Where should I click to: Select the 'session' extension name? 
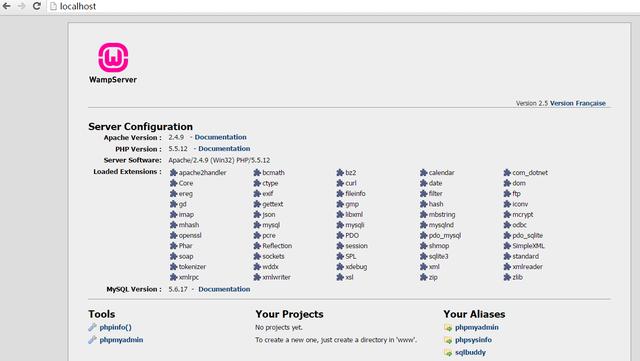pyautogui.click(x=357, y=246)
